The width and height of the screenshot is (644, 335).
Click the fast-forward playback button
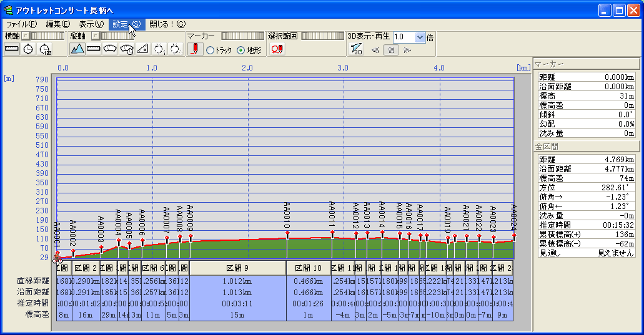point(407,50)
